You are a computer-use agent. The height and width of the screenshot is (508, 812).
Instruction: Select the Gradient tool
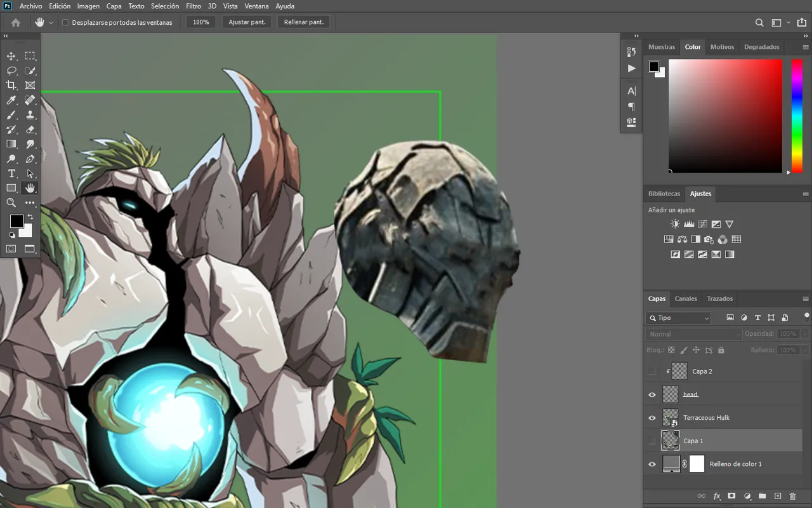tap(11, 144)
